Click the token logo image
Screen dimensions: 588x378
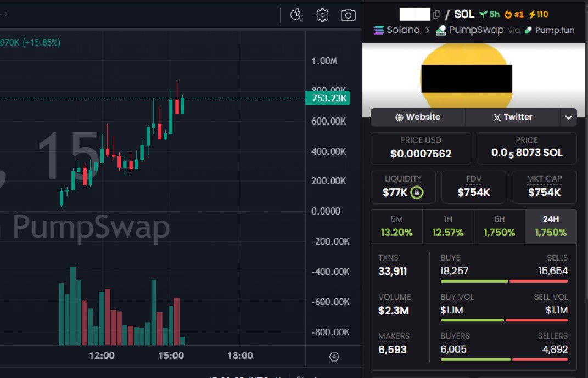(x=467, y=77)
